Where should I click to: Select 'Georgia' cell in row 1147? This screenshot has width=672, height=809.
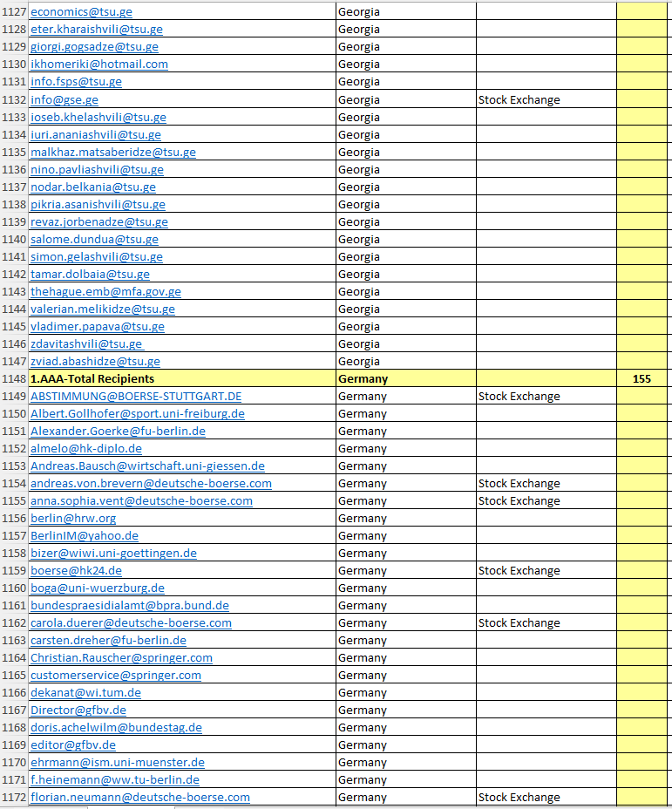coord(406,361)
